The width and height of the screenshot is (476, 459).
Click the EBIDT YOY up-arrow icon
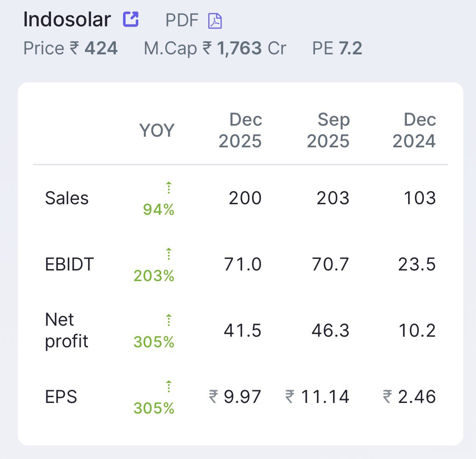point(169,254)
